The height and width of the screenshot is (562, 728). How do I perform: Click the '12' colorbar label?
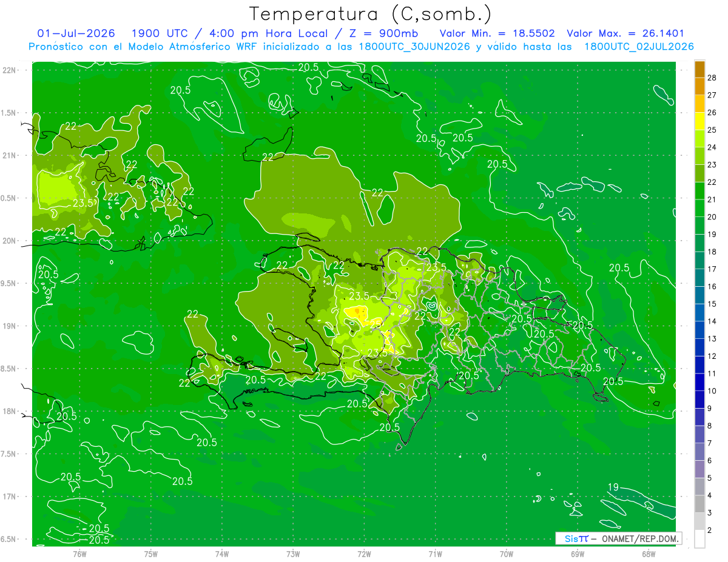point(712,356)
